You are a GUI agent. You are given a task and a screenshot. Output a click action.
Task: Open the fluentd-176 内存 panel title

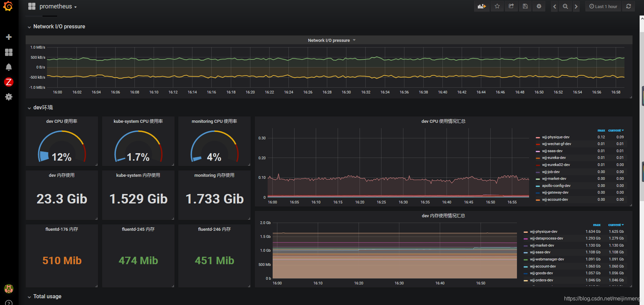click(62, 229)
